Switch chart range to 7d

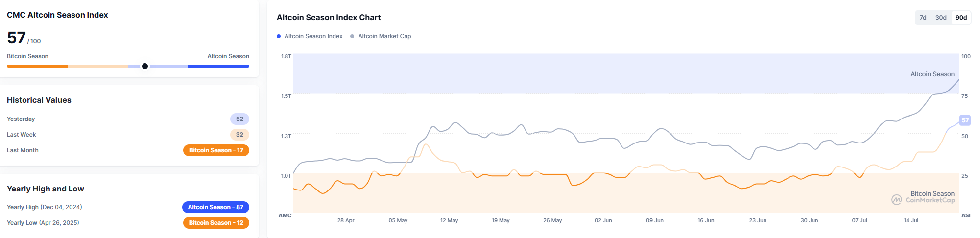(x=923, y=18)
